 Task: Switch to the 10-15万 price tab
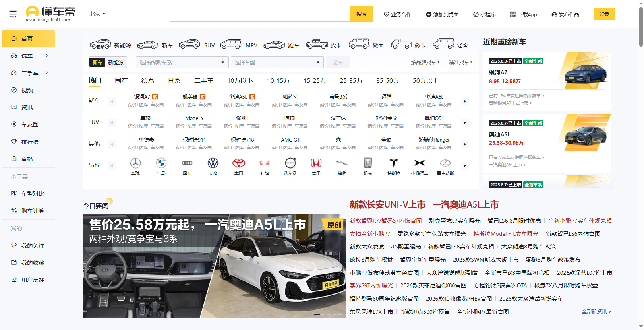pos(278,81)
